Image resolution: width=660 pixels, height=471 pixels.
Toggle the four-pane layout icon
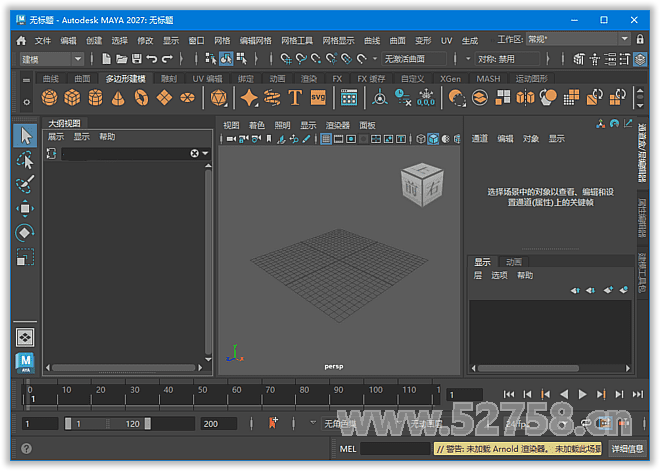[x=25, y=337]
